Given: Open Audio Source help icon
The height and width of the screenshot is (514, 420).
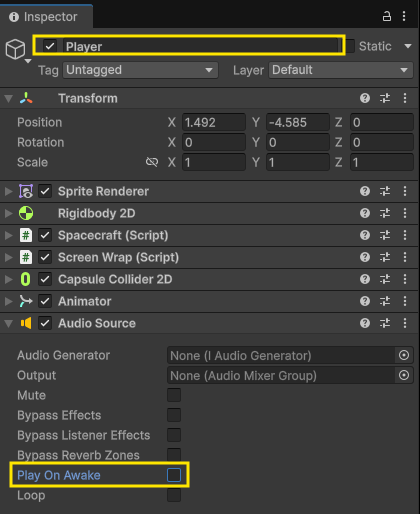Looking at the screenshot, I should pyautogui.click(x=365, y=323).
